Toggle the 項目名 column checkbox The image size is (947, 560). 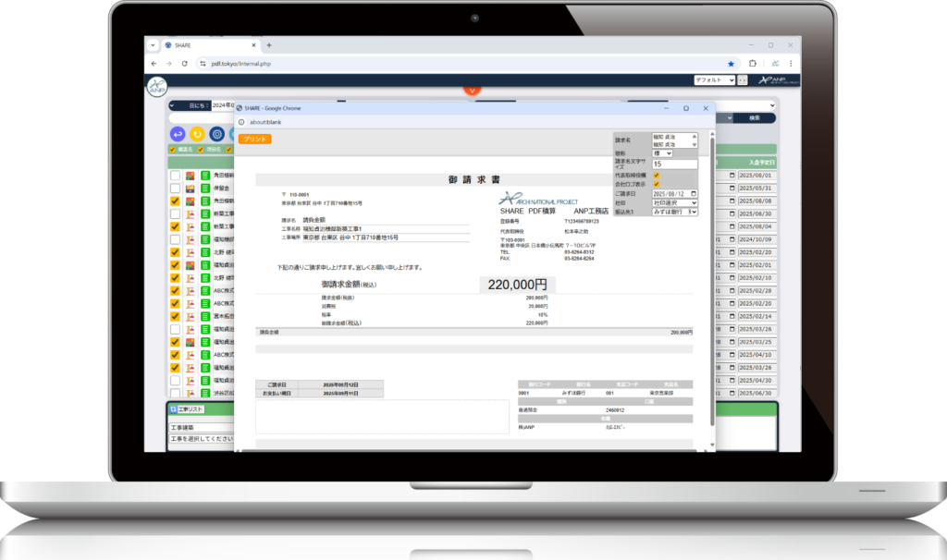click(x=201, y=150)
